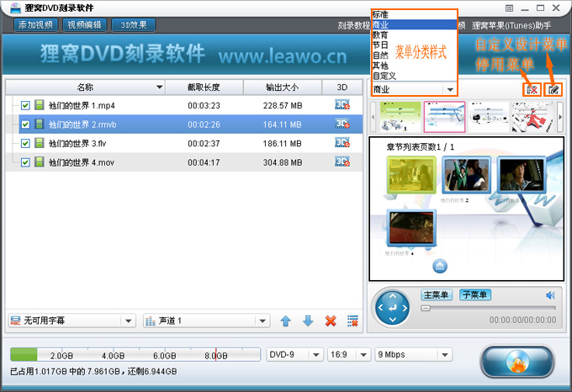Move selected video down with blue arrow
572x392 pixels.
[308, 320]
